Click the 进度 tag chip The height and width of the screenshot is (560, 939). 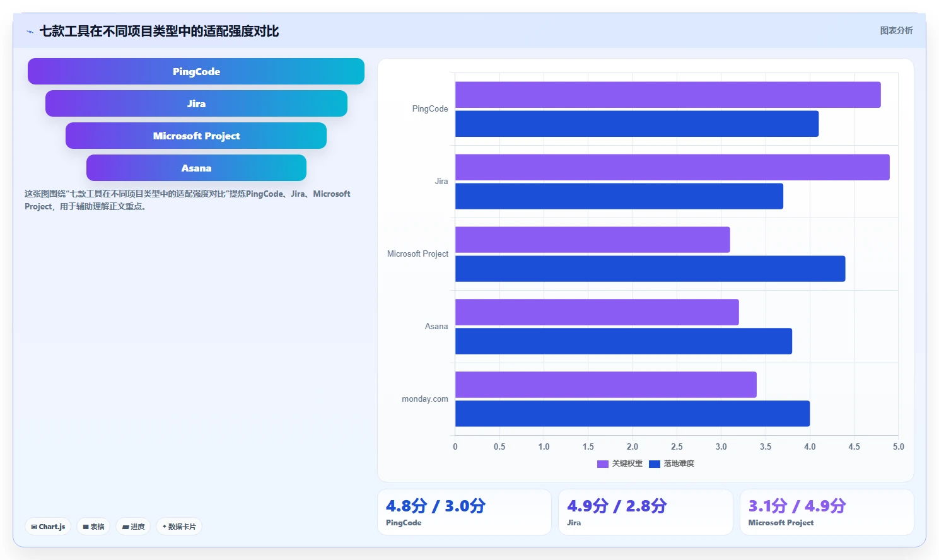coord(133,527)
